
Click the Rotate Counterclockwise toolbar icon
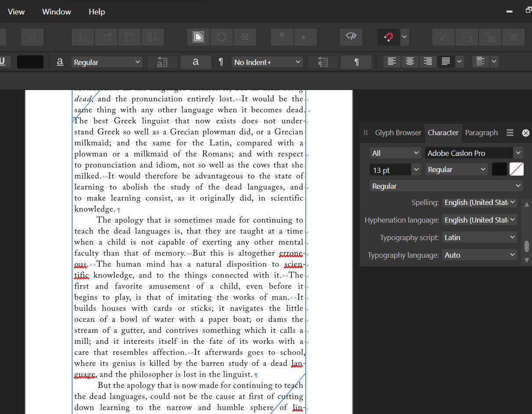130,37
